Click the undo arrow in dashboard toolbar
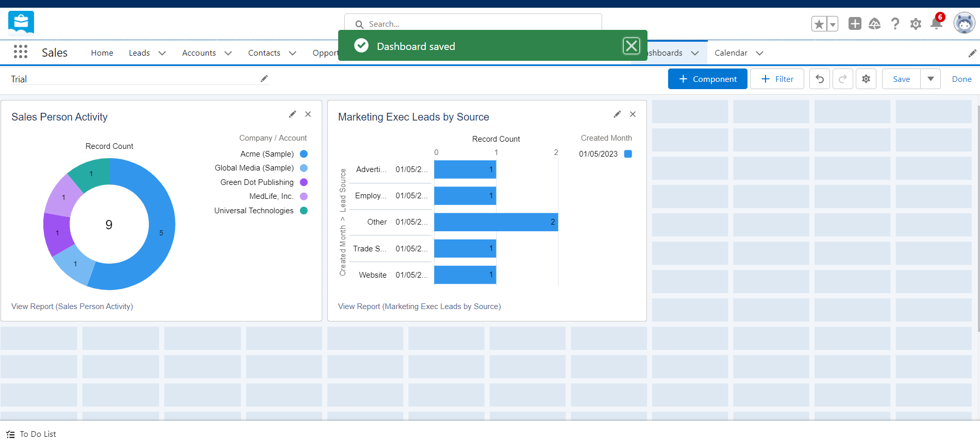The width and height of the screenshot is (980, 443). tap(819, 79)
